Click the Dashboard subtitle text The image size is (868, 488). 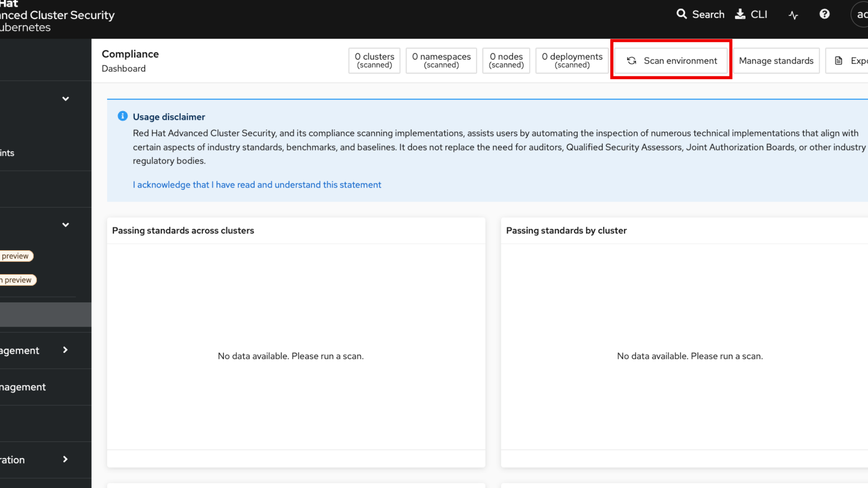[x=123, y=69]
